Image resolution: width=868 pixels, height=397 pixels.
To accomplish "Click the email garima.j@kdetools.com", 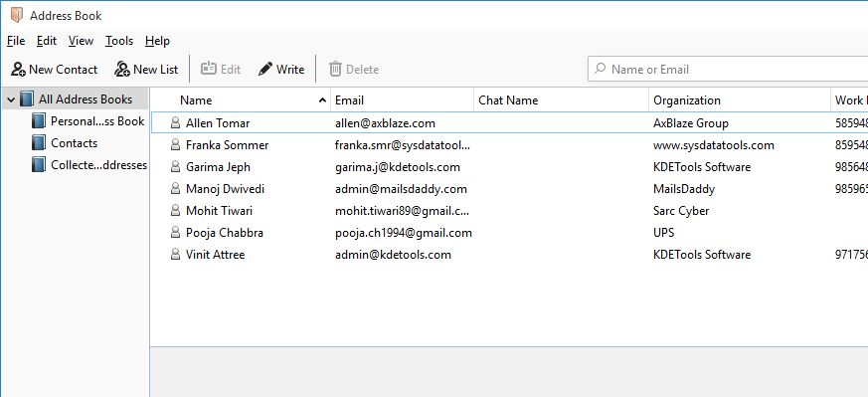I will pos(398,167).
